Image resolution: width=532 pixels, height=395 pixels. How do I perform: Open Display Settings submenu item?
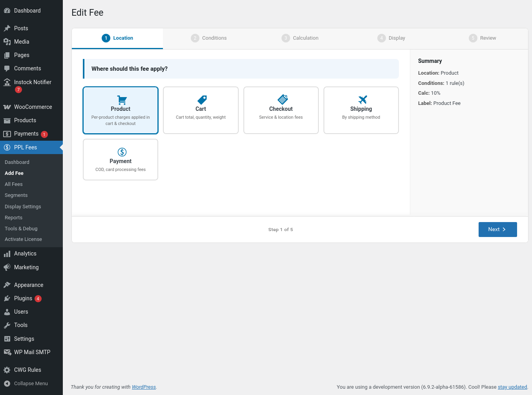(23, 207)
